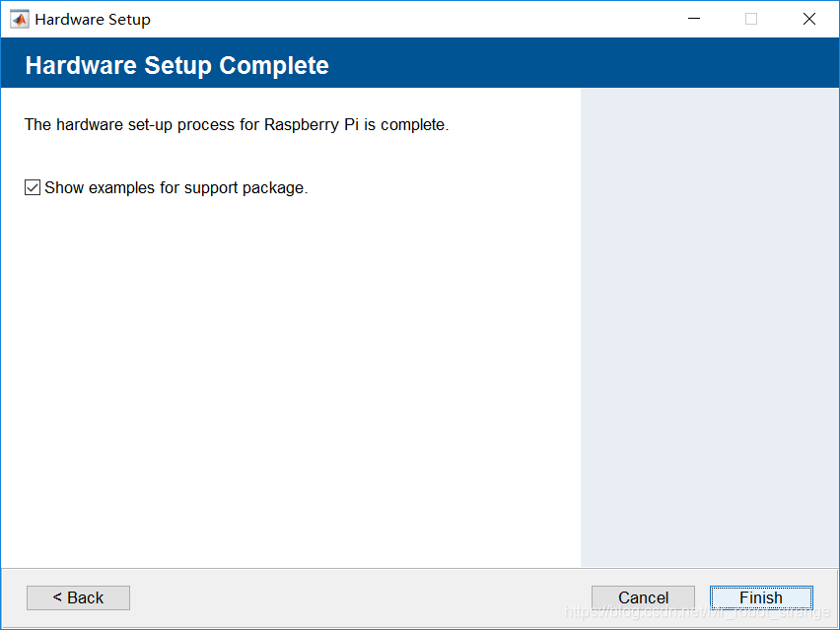Click the MATLAB icon in title bar

pyautogui.click(x=20, y=20)
